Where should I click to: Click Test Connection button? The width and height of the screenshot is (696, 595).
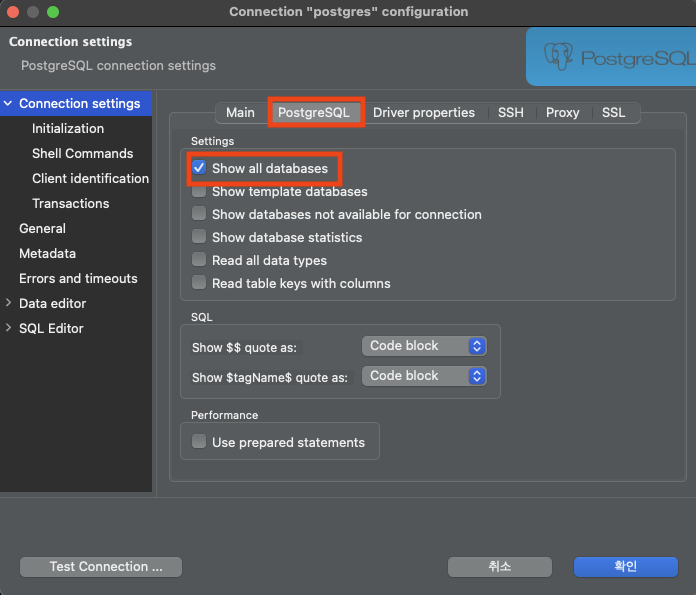[x=101, y=567]
